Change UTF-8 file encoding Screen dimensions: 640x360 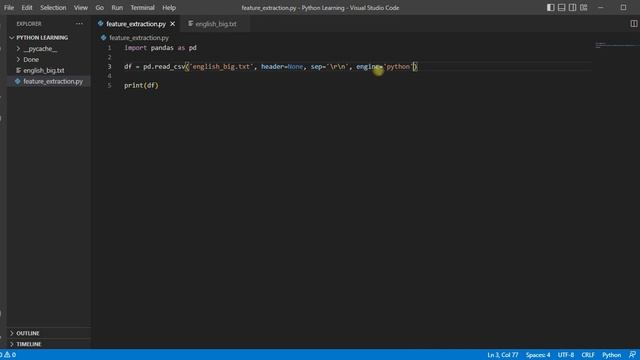(x=566, y=355)
